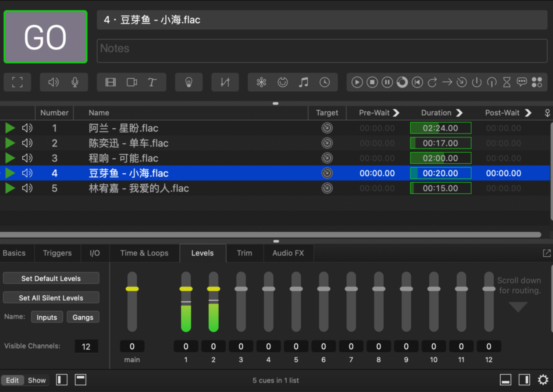This screenshot has height=392, width=553.
Task: Switch to the Trim tab
Action: pyautogui.click(x=244, y=253)
